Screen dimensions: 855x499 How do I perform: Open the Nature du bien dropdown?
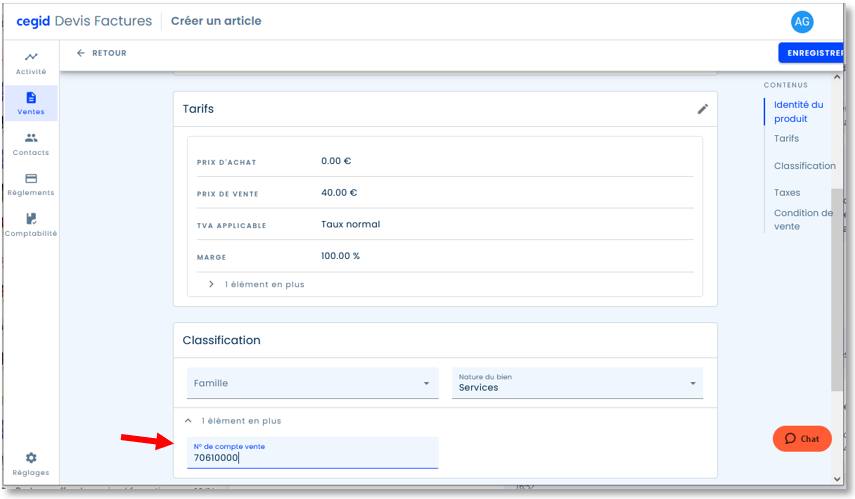pos(577,383)
